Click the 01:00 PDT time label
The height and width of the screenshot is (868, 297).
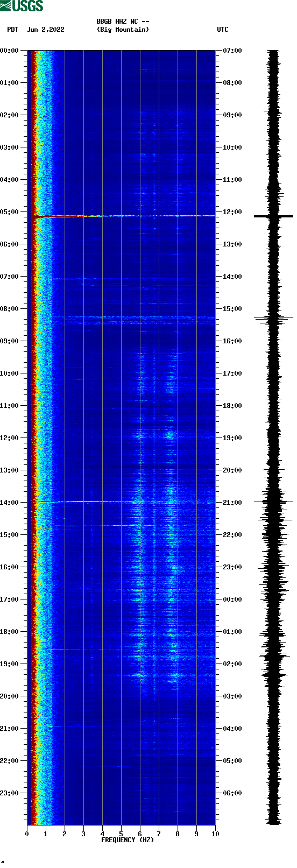[10, 83]
